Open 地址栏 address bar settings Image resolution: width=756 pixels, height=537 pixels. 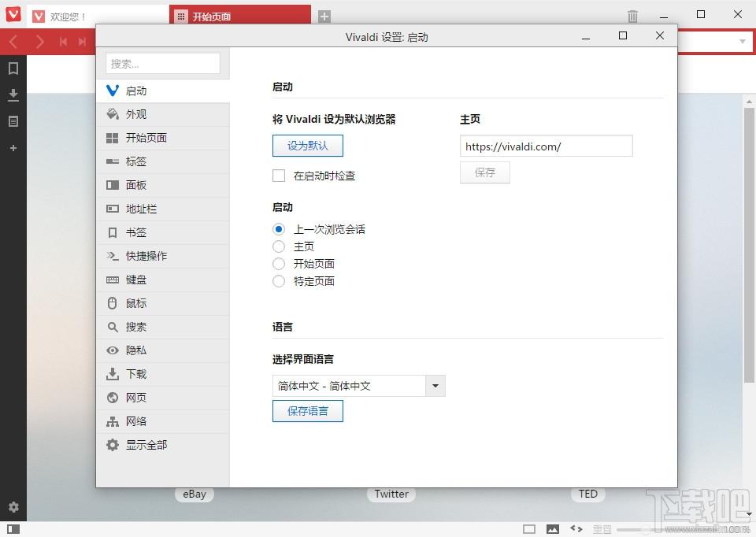click(x=163, y=209)
